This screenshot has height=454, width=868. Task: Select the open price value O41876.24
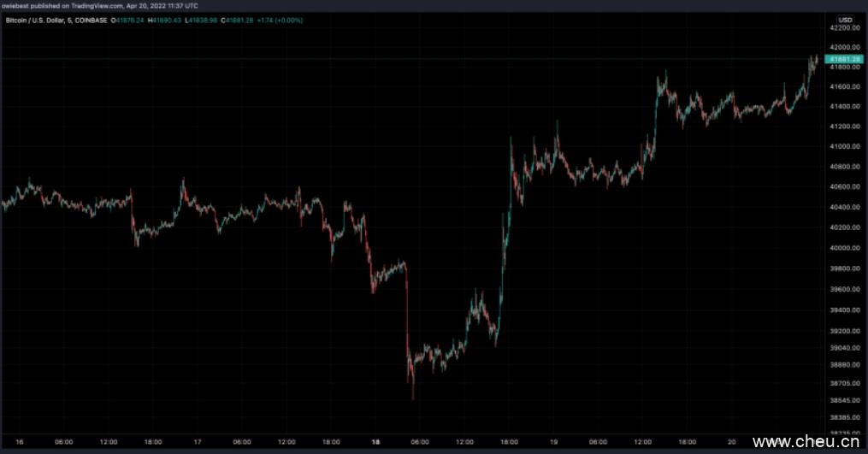tap(127, 20)
